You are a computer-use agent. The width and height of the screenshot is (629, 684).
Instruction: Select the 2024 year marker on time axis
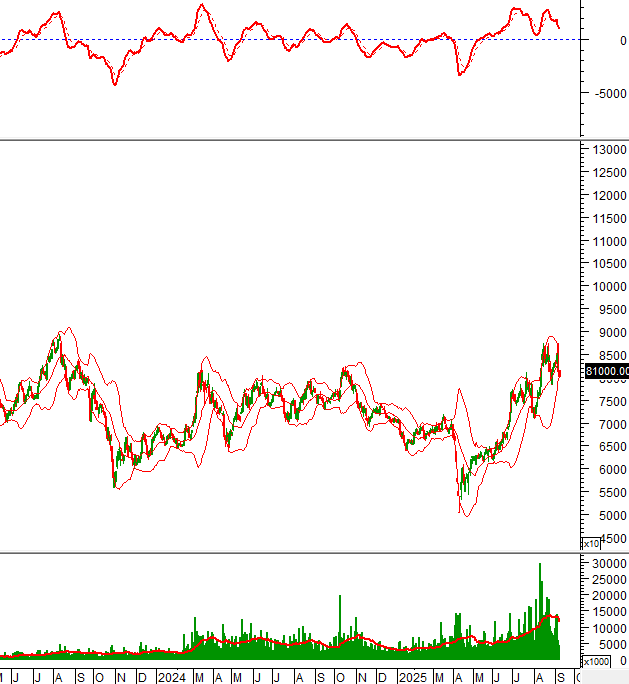pyautogui.click(x=171, y=677)
